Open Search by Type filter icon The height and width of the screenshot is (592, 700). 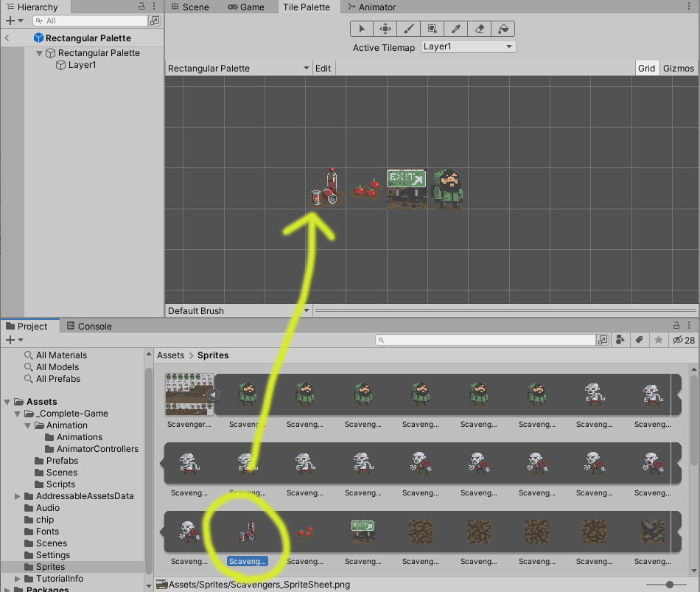pyautogui.click(x=620, y=340)
